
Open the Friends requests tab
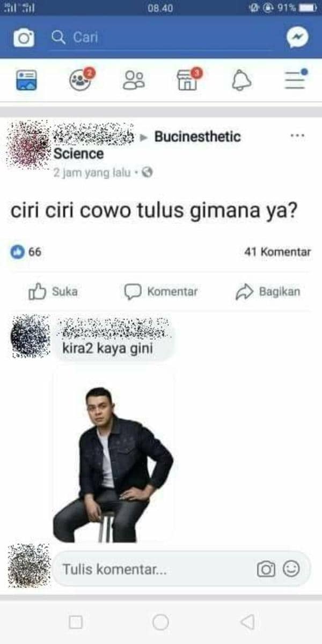134,80
